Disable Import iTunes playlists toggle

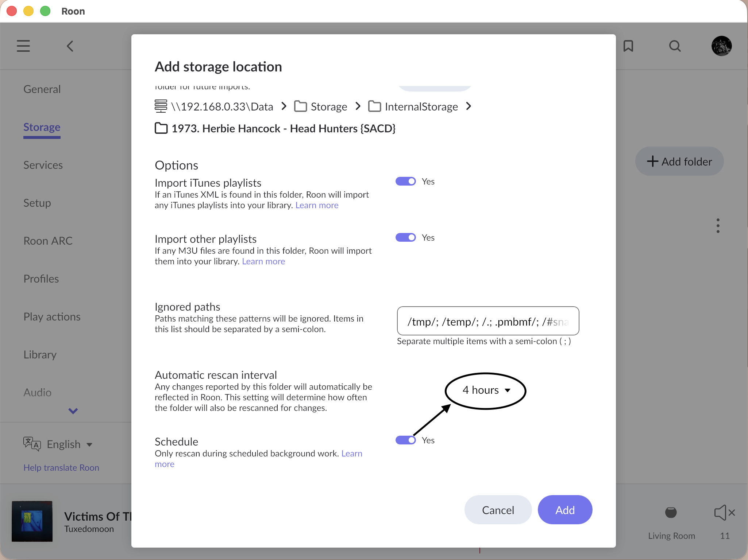(x=405, y=181)
